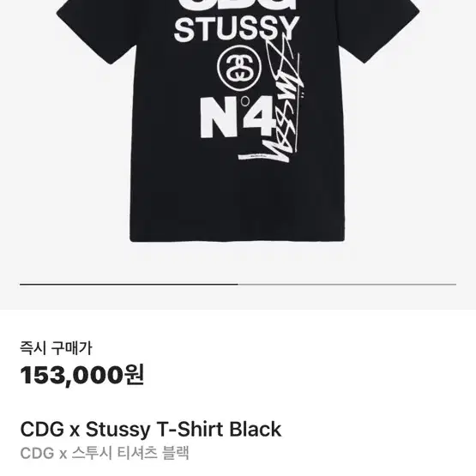Click the dark filled part of the carousel indicator
The width and height of the screenshot is (476, 476).
pos(129,285)
